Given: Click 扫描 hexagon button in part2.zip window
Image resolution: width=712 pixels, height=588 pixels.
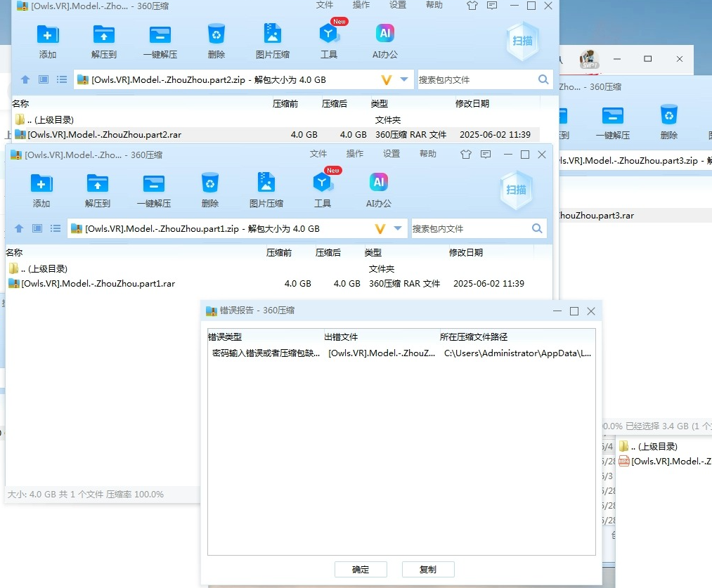Looking at the screenshot, I should pos(522,41).
